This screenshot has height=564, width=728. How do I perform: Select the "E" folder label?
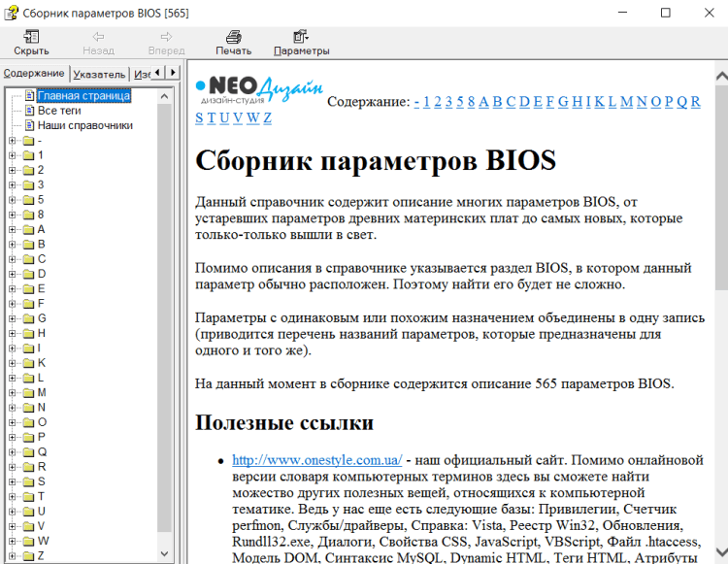coord(42,288)
